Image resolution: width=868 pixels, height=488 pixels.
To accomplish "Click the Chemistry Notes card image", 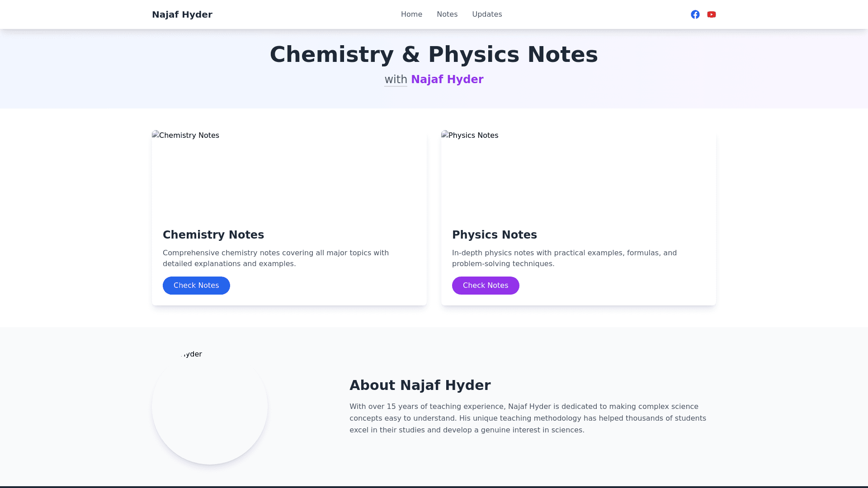I will (289, 174).
